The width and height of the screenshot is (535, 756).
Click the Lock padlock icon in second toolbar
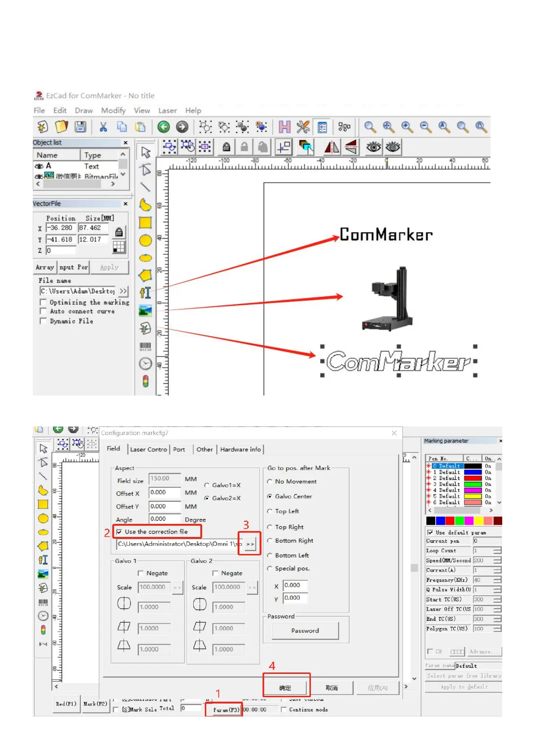tap(226, 147)
